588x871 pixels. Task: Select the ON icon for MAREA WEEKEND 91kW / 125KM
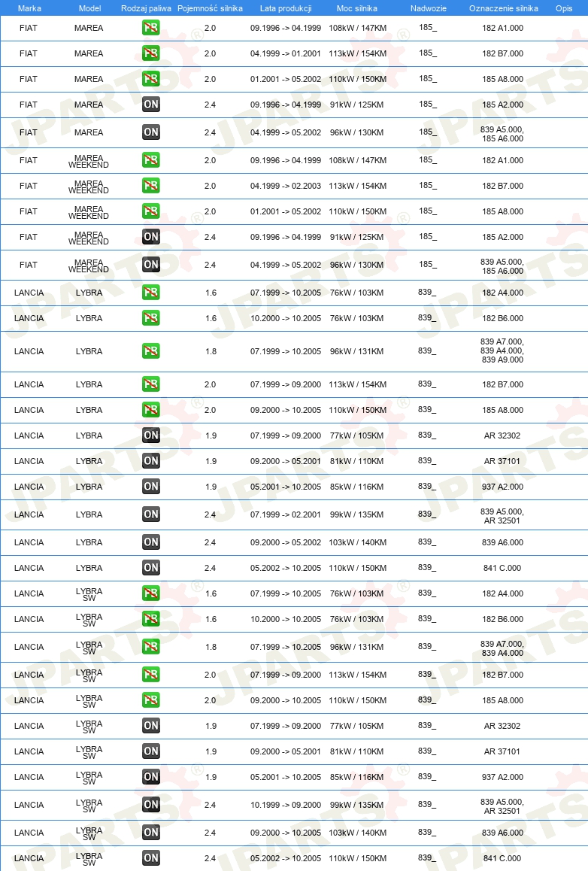[151, 237]
